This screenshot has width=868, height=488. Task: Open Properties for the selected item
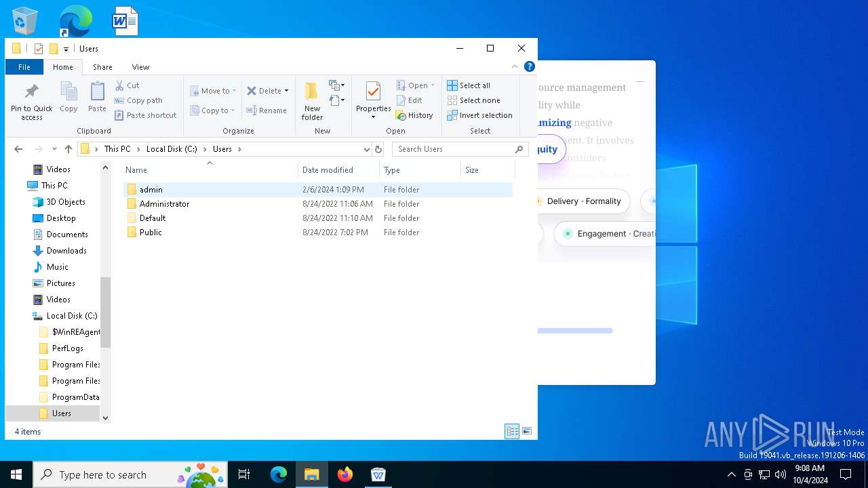pyautogui.click(x=373, y=100)
